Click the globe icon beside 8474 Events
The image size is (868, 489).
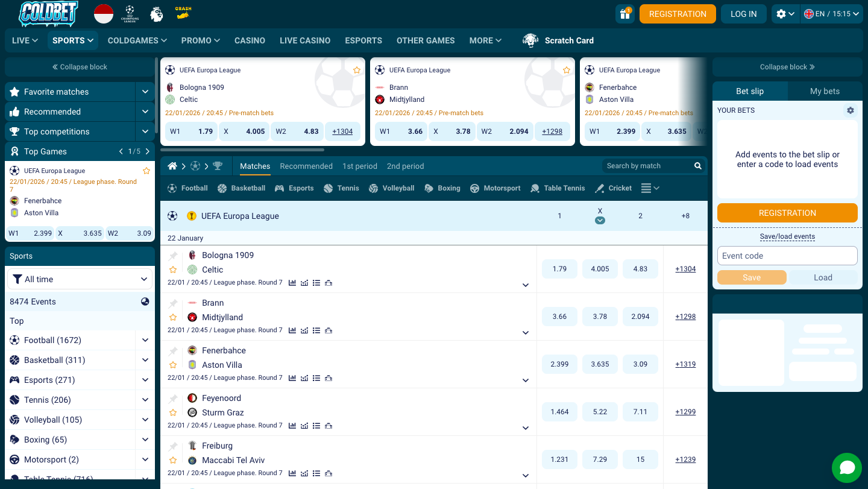coord(145,301)
